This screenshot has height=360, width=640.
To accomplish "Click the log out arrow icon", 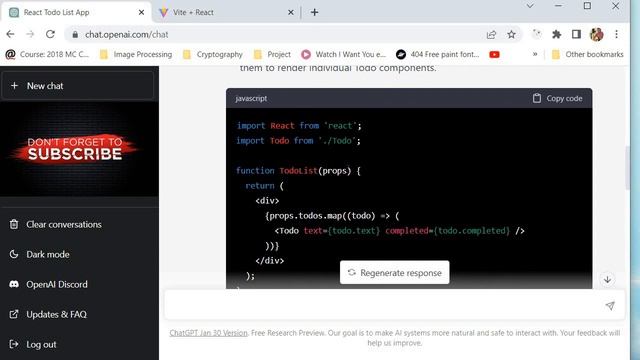I will pos(14,344).
